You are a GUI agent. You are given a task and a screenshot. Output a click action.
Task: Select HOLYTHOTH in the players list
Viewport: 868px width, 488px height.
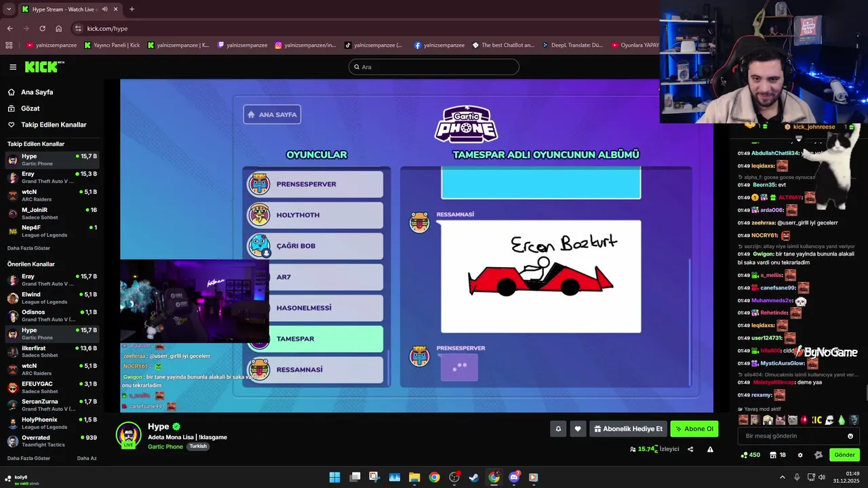[x=315, y=215]
